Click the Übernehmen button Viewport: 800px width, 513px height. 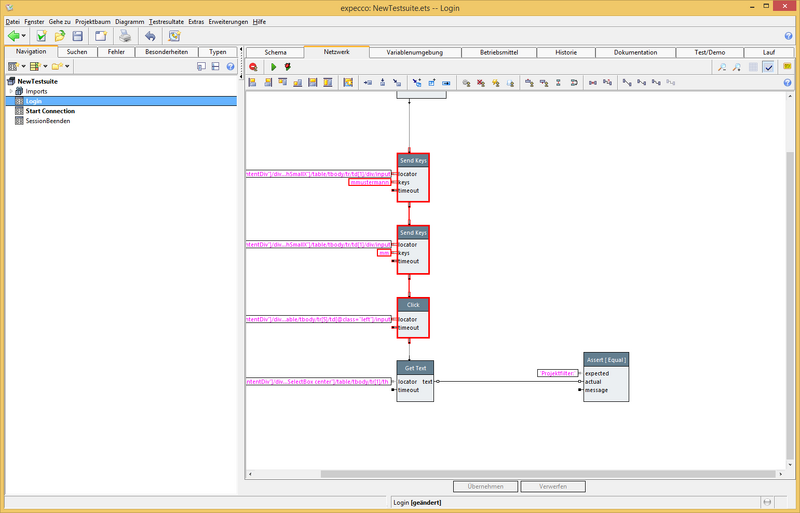pos(485,486)
